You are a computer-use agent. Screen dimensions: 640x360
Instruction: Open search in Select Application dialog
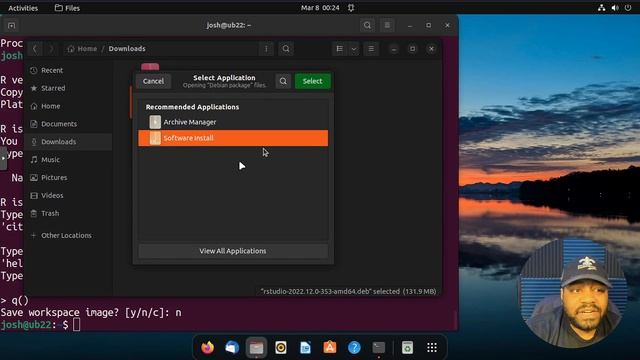click(x=283, y=81)
